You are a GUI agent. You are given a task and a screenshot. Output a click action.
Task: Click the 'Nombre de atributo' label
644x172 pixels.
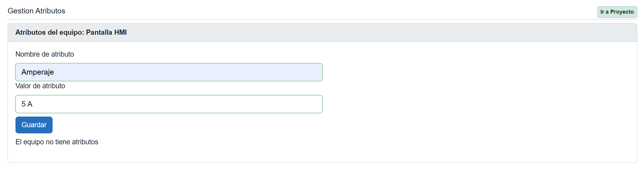pos(45,54)
